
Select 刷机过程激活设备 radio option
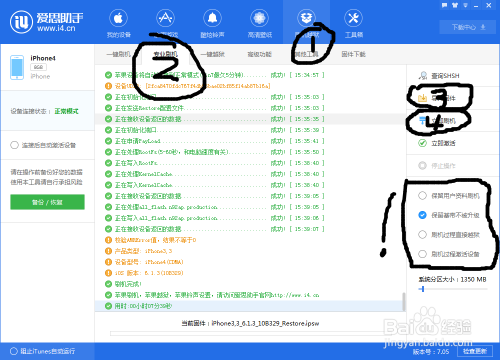pos(422,254)
